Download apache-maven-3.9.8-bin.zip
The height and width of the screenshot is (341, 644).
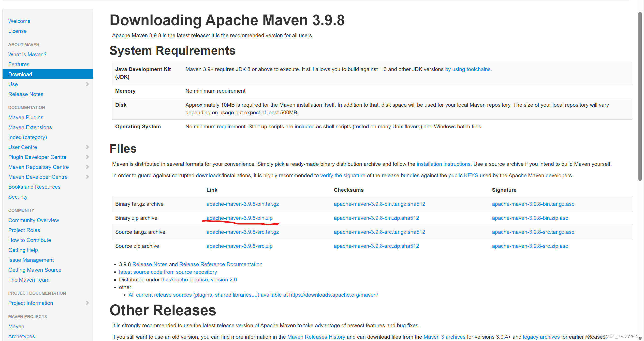click(240, 218)
